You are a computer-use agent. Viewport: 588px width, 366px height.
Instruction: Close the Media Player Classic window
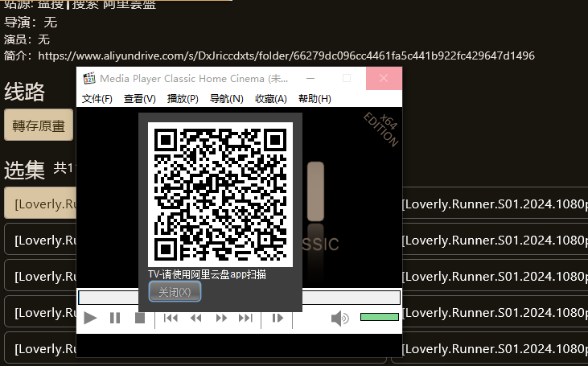point(384,78)
